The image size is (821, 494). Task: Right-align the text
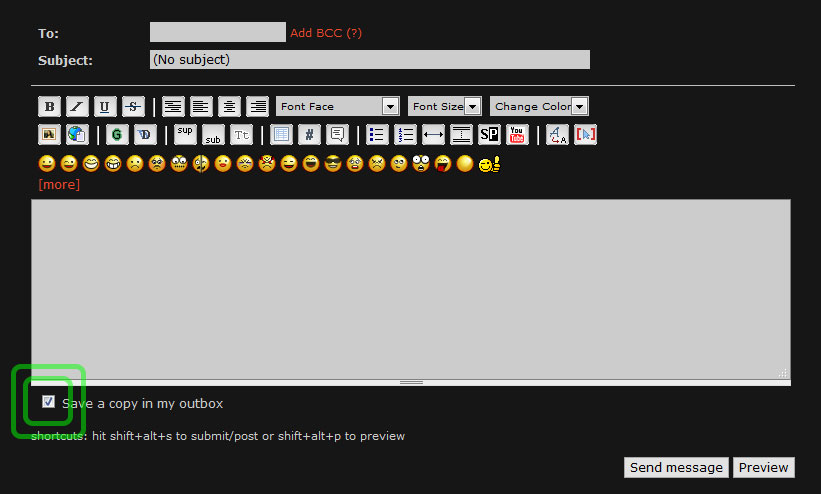click(x=257, y=107)
